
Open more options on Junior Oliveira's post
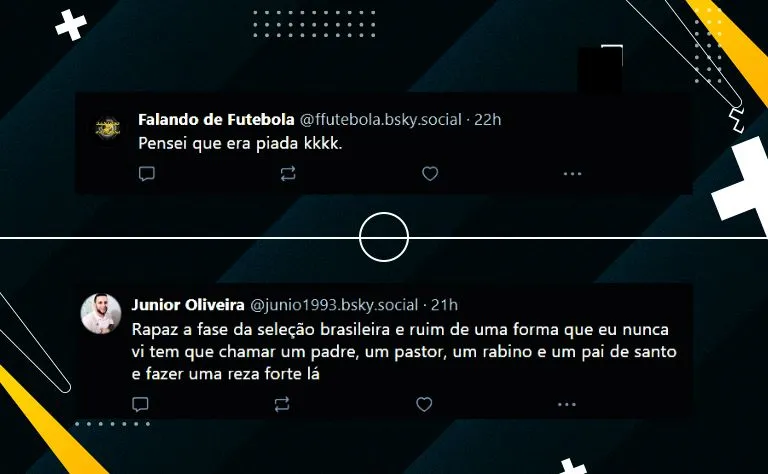566,404
